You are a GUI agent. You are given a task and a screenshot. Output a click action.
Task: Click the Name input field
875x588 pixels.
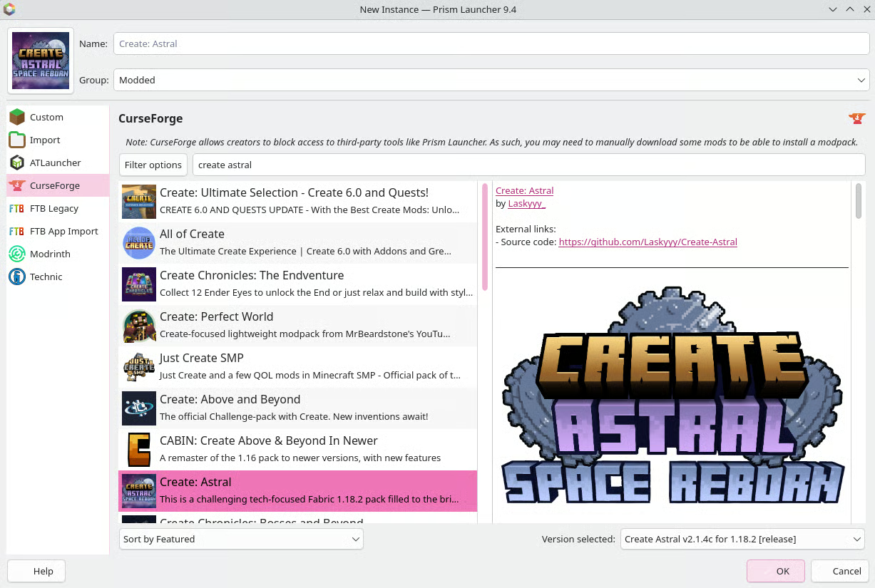coord(491,43)
